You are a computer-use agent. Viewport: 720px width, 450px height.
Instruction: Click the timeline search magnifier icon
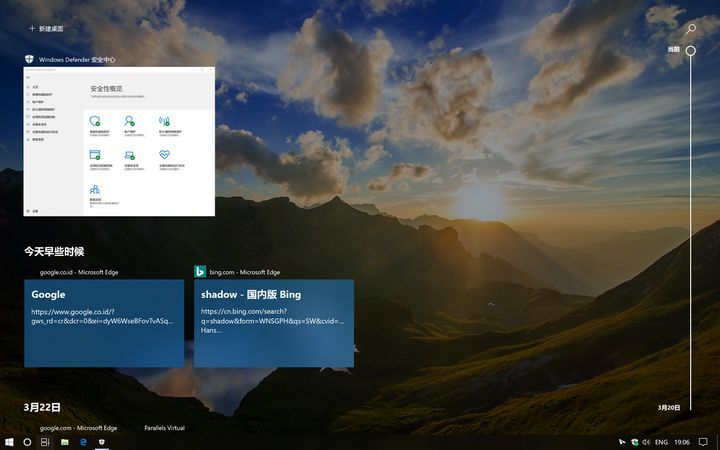(690, 29)
